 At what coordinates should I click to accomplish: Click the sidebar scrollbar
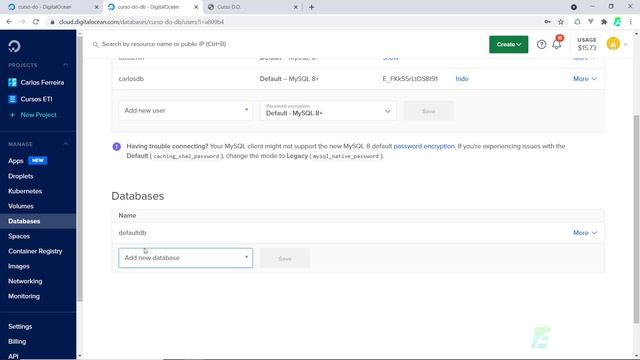click(80, 169)
